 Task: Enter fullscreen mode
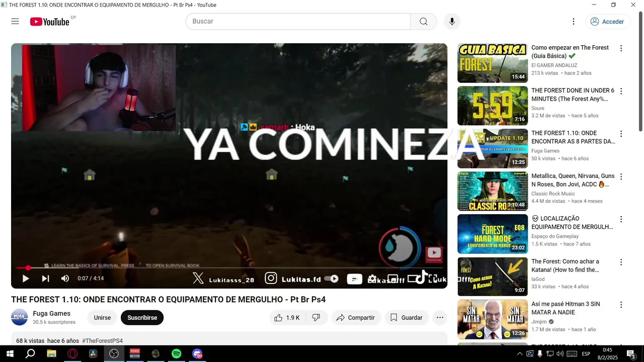coord(433,279)
